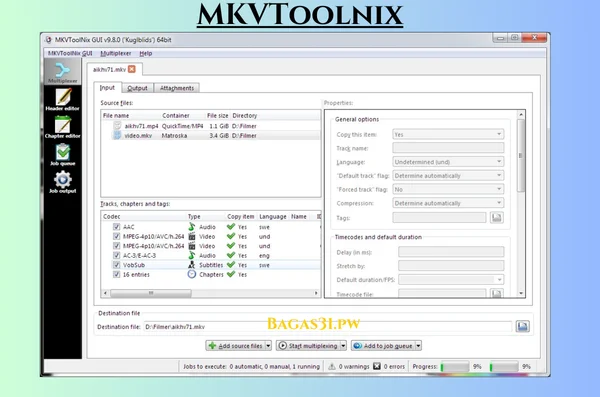Click the Chapters clock icon
This screenshot has width=600, height=397.
[192, 274]
